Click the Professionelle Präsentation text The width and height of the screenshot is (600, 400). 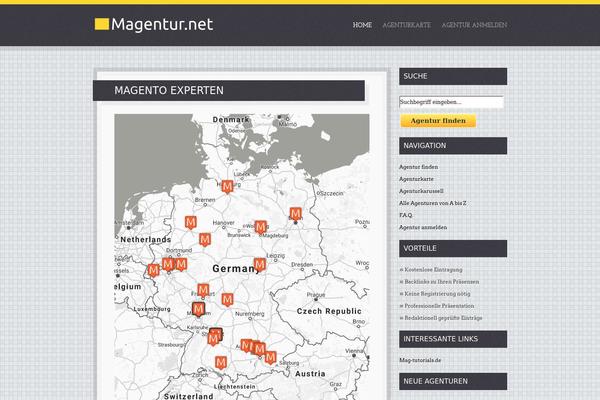pyautogui.click(x=439, y=305)
